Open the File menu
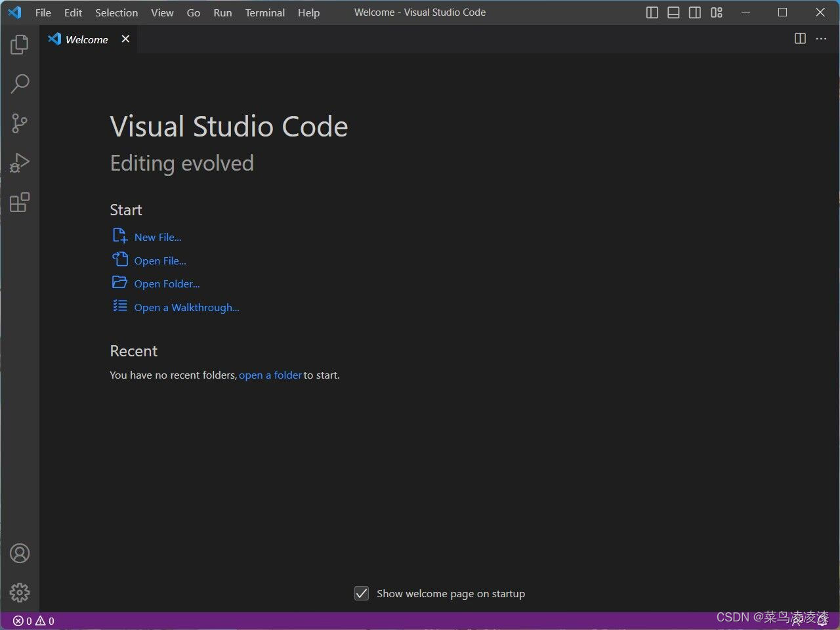 [43, 12]
